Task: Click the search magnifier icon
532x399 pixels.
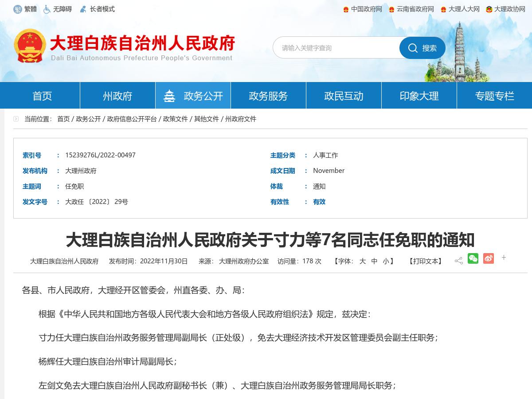Action: tap(413, 48)
